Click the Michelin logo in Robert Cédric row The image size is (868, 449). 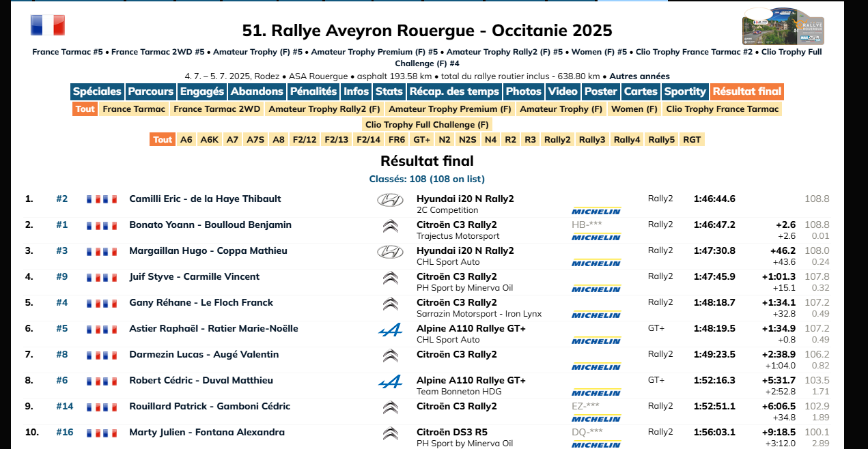596,392
